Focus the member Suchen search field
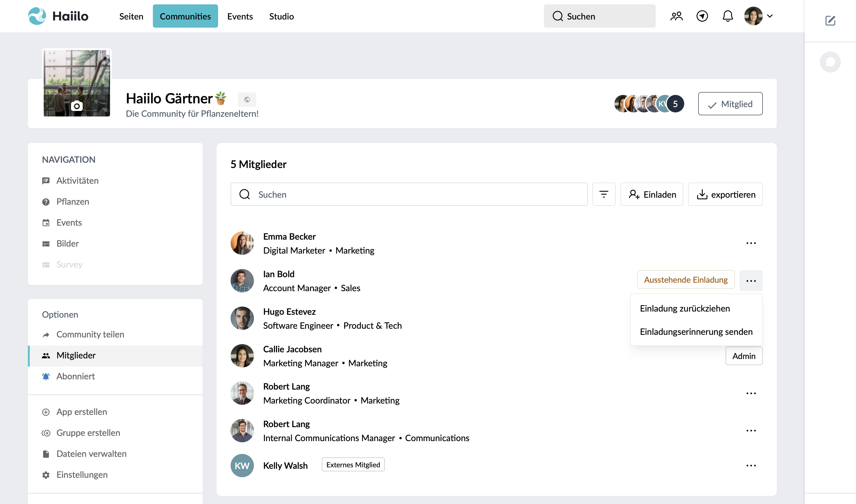 409,194
